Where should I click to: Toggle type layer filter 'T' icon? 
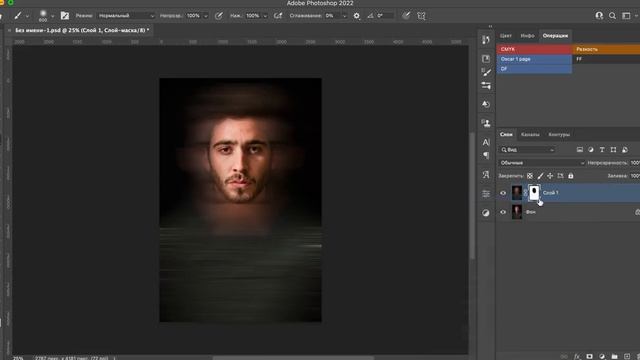pos(602,150)
